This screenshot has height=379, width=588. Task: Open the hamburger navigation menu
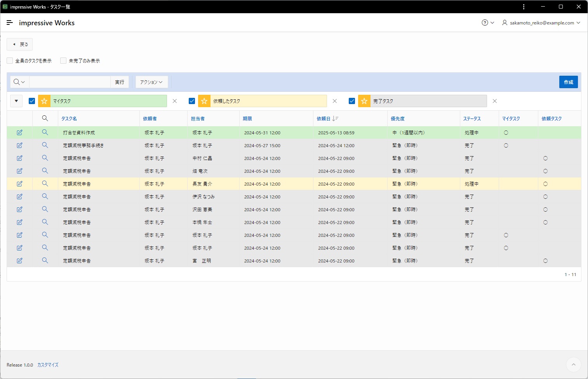tap(10, 23)
